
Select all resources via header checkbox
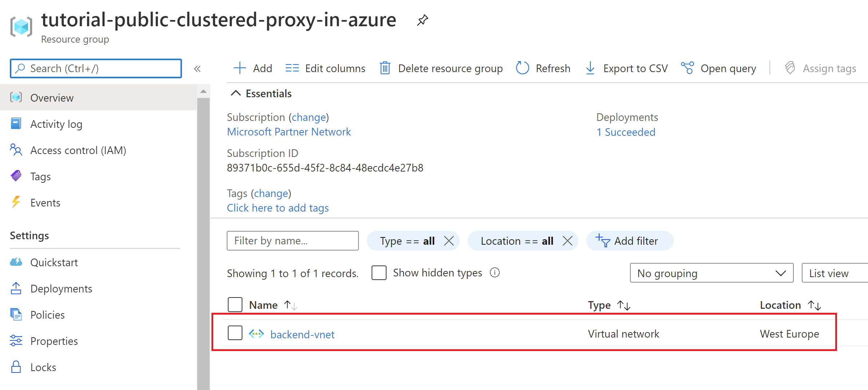point(235,304)
